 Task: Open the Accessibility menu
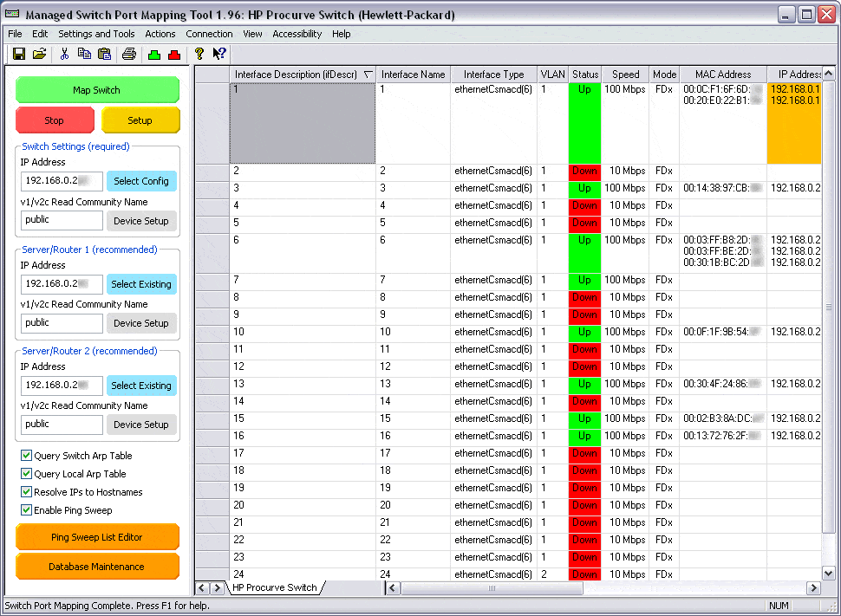(297, 34)
